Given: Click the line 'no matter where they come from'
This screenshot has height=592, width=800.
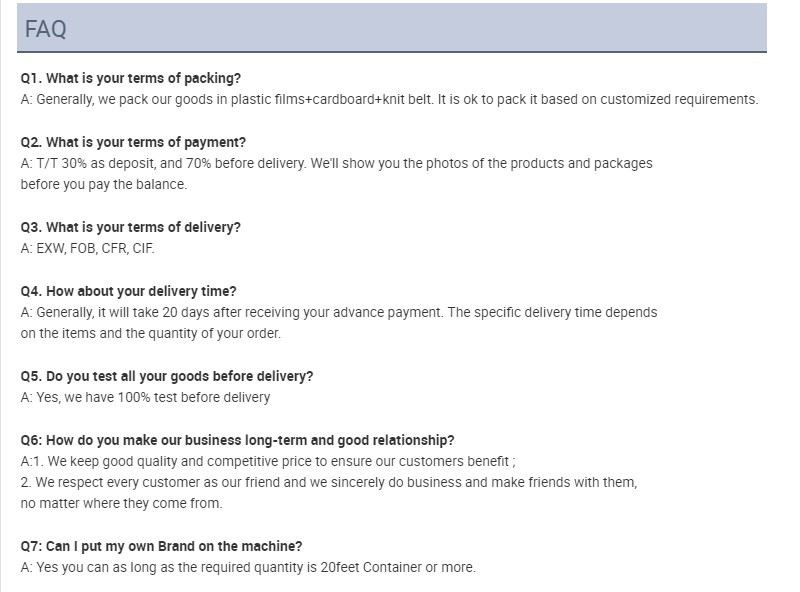Looking at the screenshot, I should (121, 503).
